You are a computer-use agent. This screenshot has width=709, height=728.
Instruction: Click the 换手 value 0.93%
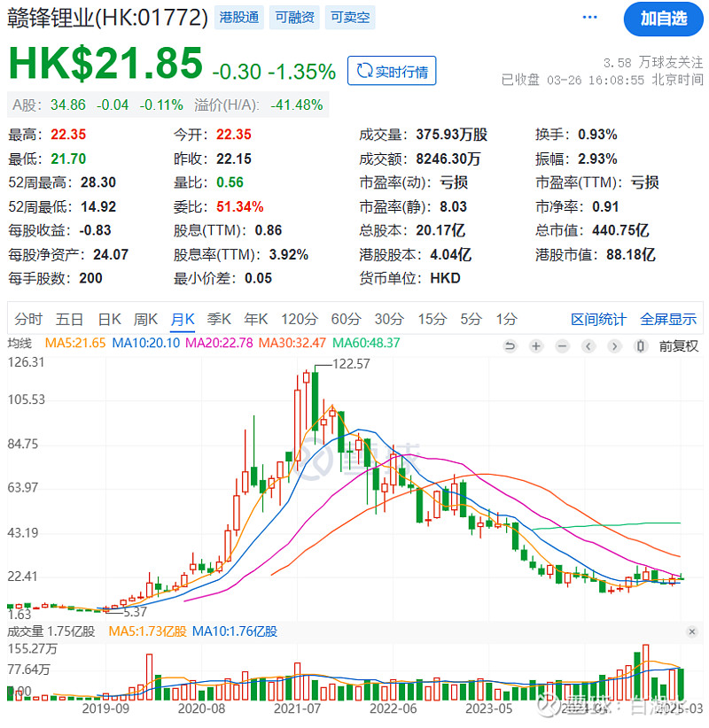point(597,135)
